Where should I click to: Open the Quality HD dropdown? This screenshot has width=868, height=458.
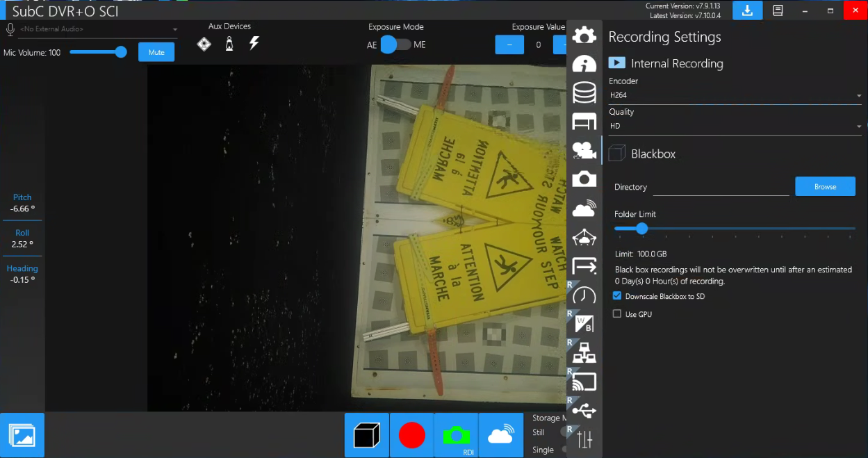735,126
